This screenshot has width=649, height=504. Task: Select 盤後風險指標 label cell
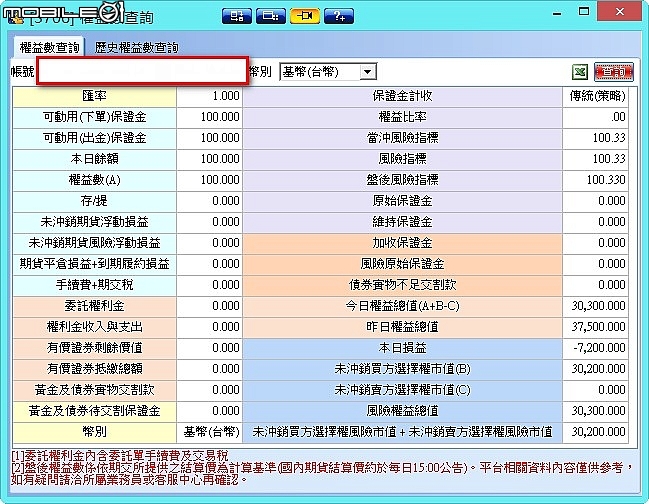coord(402,180)
